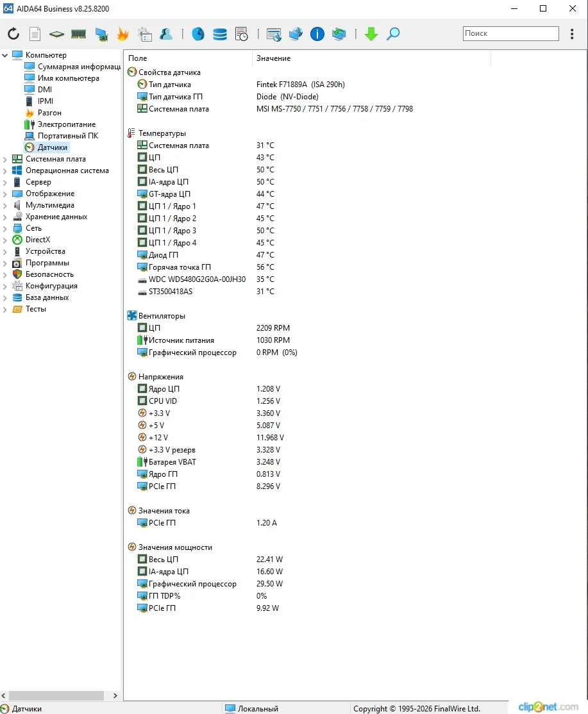Expand the Системная плата tree node
The image size is (588, 714).
(x=5, y=160)
